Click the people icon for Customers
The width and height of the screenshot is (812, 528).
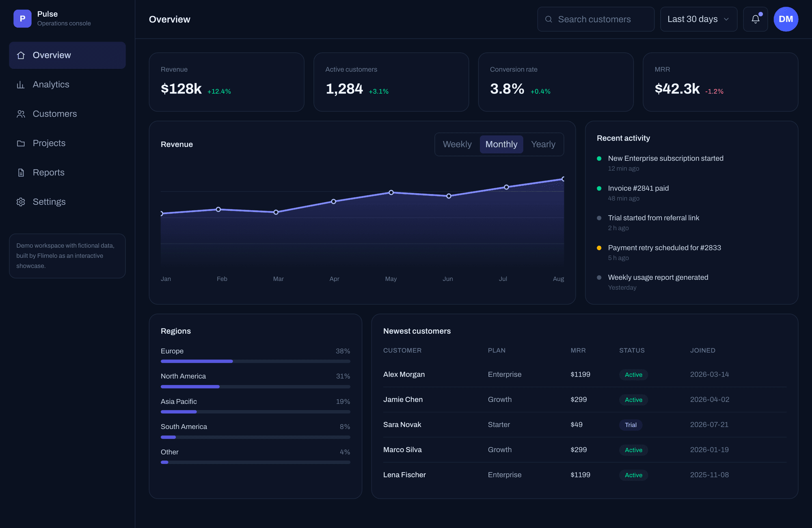21,114
